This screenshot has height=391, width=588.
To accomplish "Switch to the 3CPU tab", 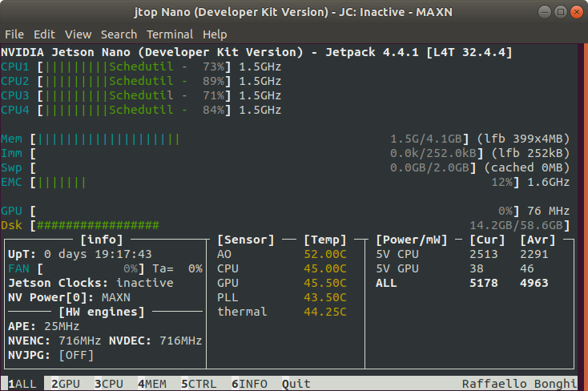I will pos(109,384).
